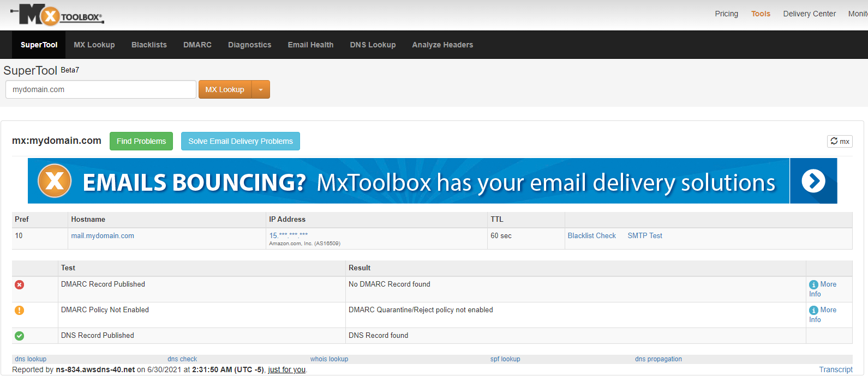Click More Info for DMARC Policy Not Enabled
The height and width of the screenshot is (382, 868).
pyautogui.click(x=823, y=314)
